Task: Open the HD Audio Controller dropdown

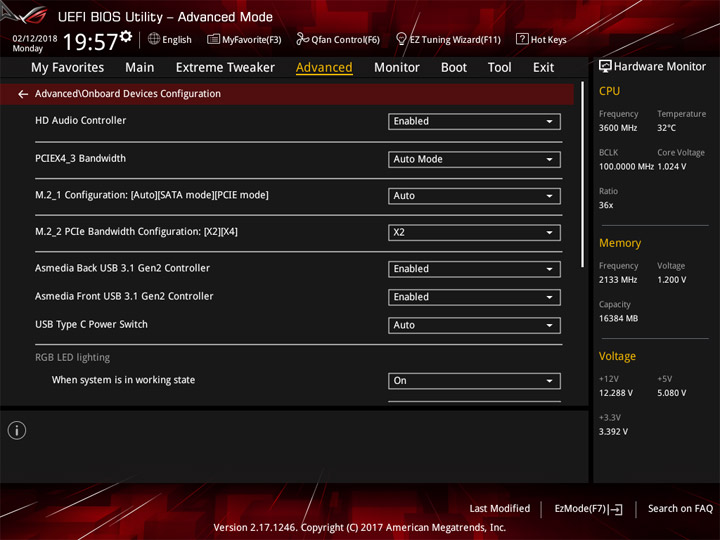Action: (474, 121)
